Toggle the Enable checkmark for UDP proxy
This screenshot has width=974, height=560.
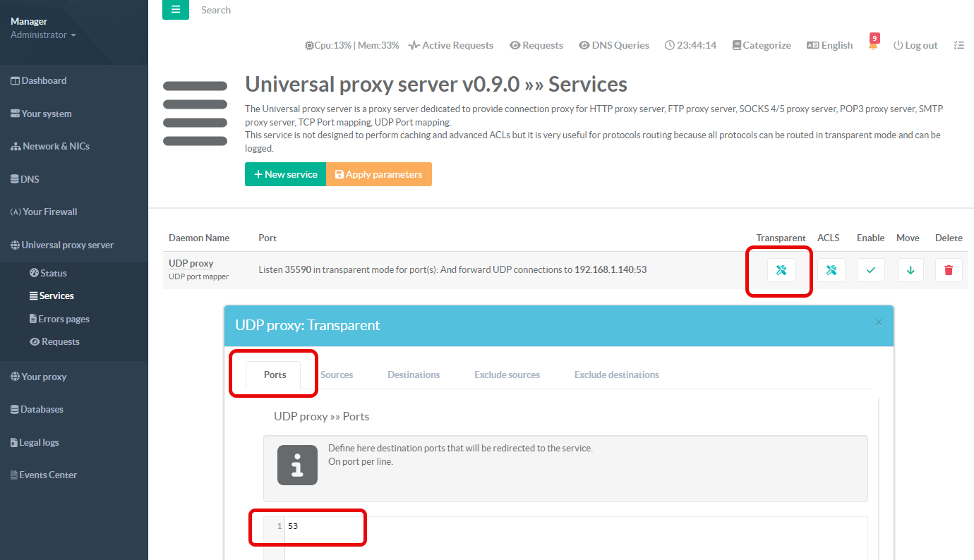click(870, 270)
